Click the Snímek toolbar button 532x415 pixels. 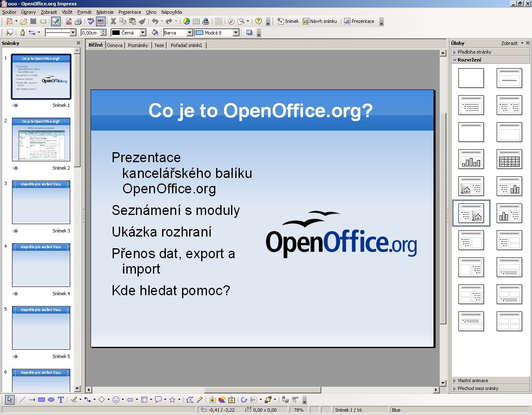click(x=288, y=21)
